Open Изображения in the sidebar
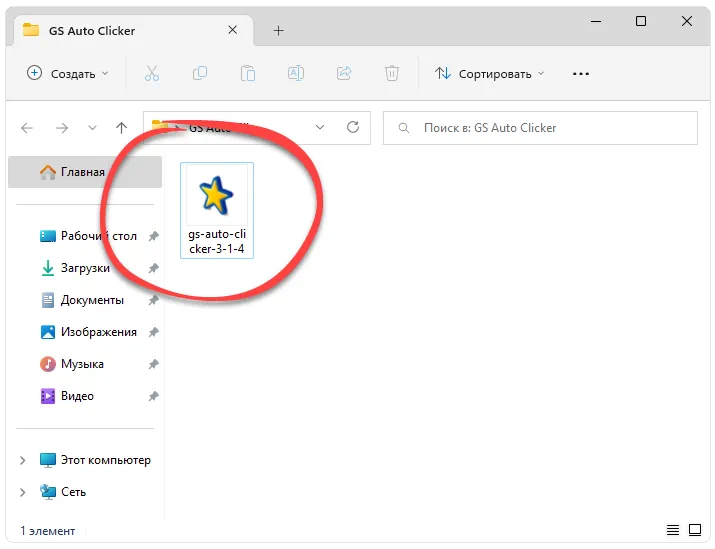The width and height of the screenshot is (715, 549). (x=88, y=331)
